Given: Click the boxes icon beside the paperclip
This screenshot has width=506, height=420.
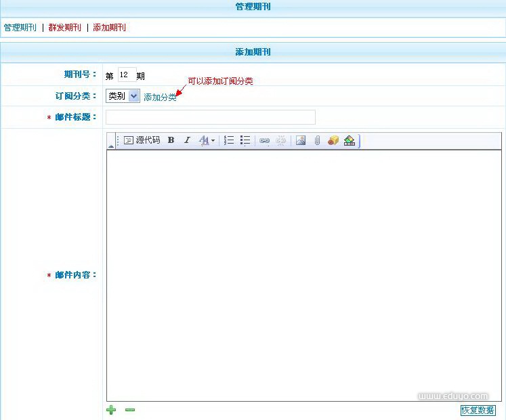Looking at the screenshot, I should tap(333, 140).
